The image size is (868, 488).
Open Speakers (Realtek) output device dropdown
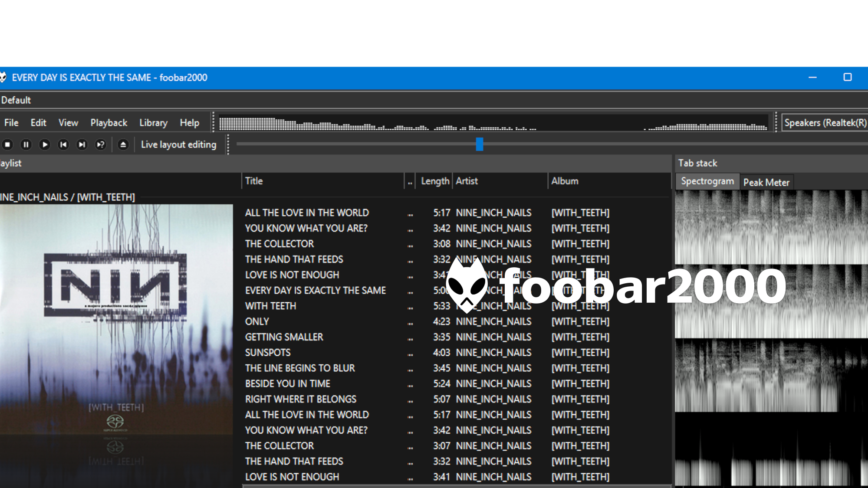825,123
